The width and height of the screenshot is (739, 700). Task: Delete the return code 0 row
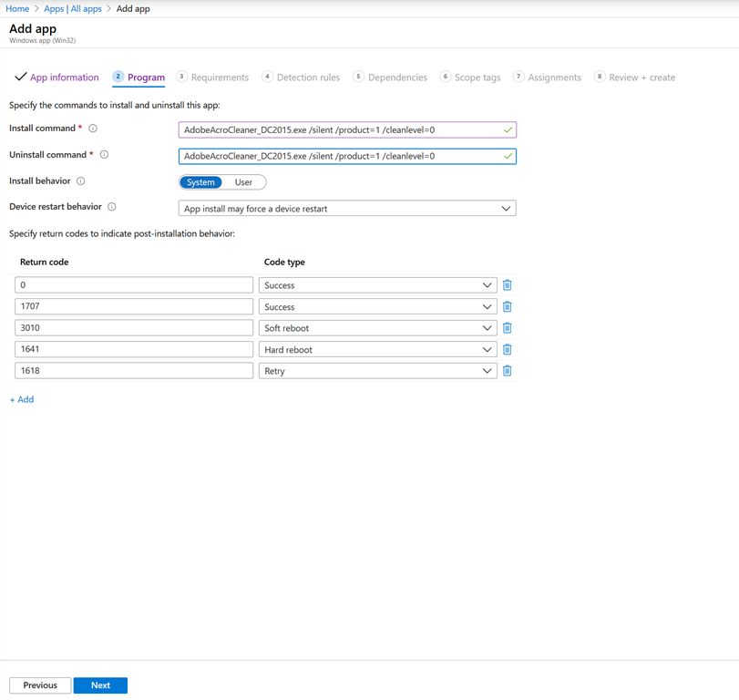click(508, 285)
